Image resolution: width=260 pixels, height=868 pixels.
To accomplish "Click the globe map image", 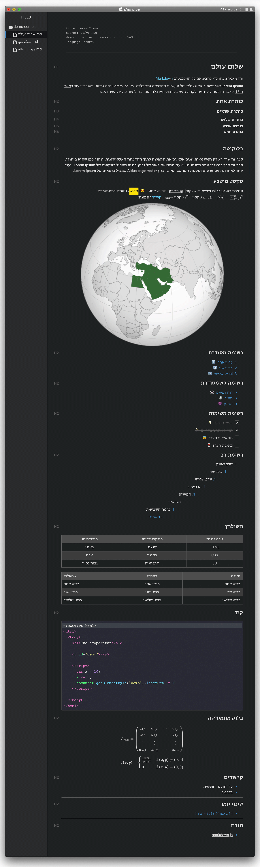I will tap(152, 274).
